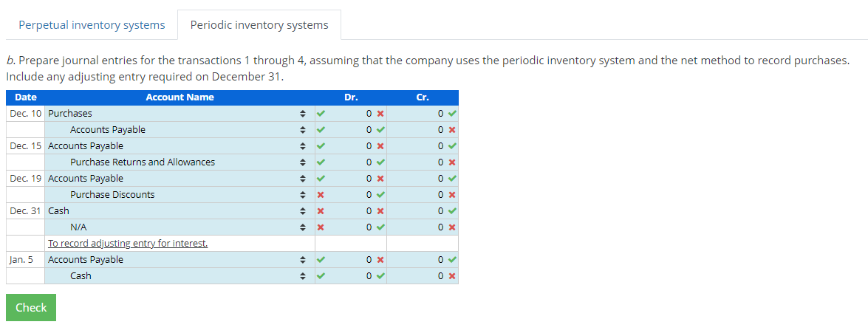868x333 pixels.
Task: Click 'To record adjusting entry for interest' text
Action: 128,244
